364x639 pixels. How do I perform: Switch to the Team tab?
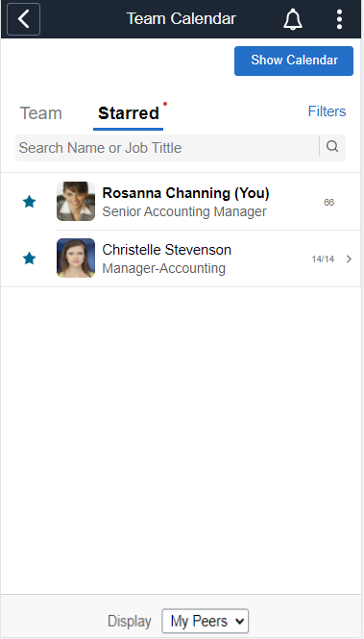point(41,113)
